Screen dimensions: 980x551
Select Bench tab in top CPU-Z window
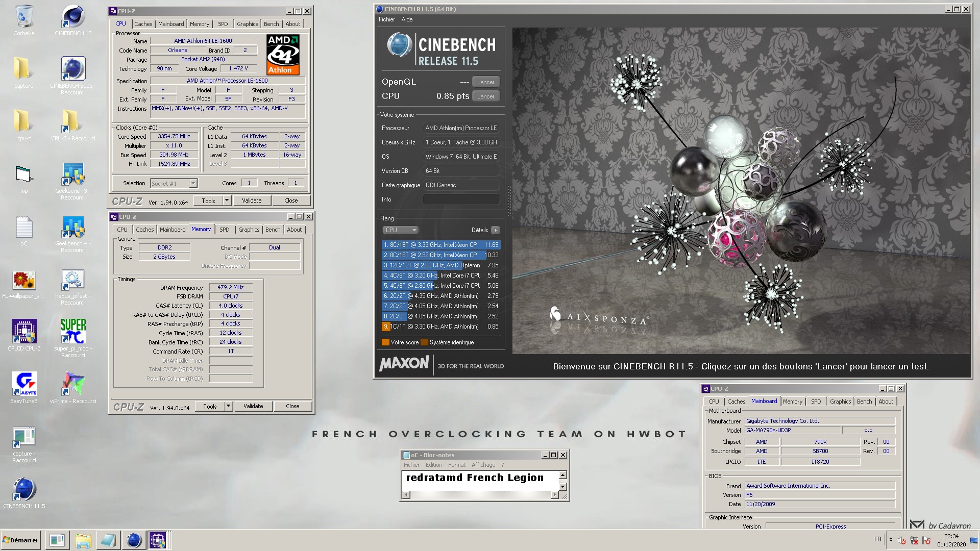272,24
